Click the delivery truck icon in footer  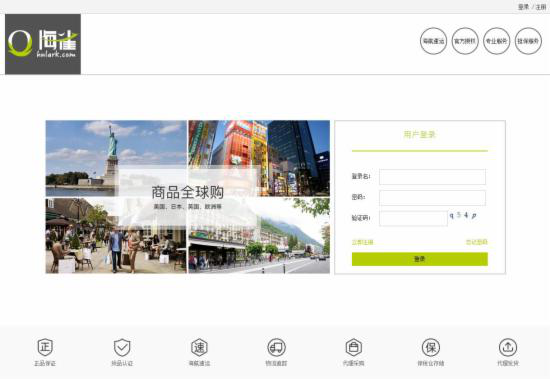(x=276, y=347)
